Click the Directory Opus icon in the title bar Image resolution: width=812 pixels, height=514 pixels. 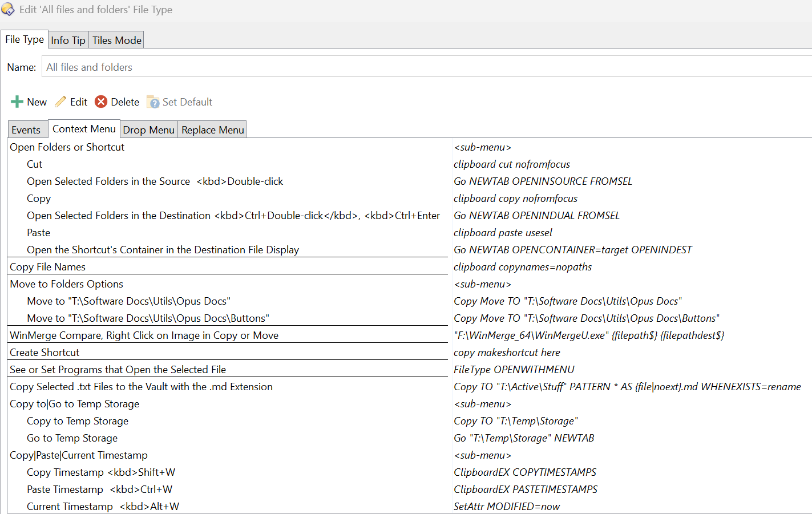8,9
